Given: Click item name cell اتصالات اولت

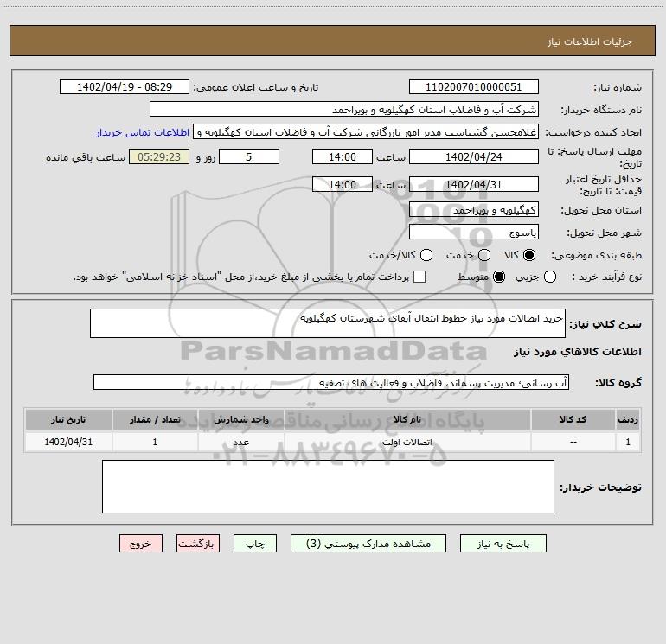Looking at the screenshot, I should coord(407,442).
